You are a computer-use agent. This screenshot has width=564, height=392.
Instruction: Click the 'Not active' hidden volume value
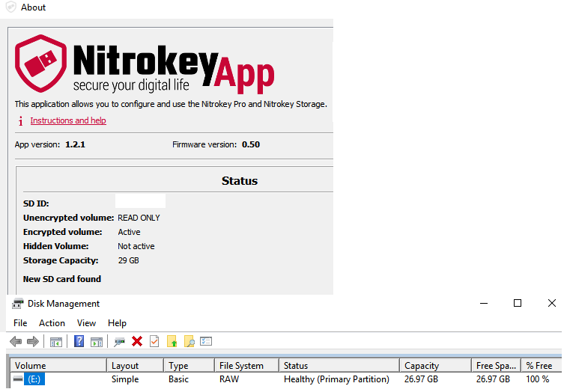coord(136,246)
